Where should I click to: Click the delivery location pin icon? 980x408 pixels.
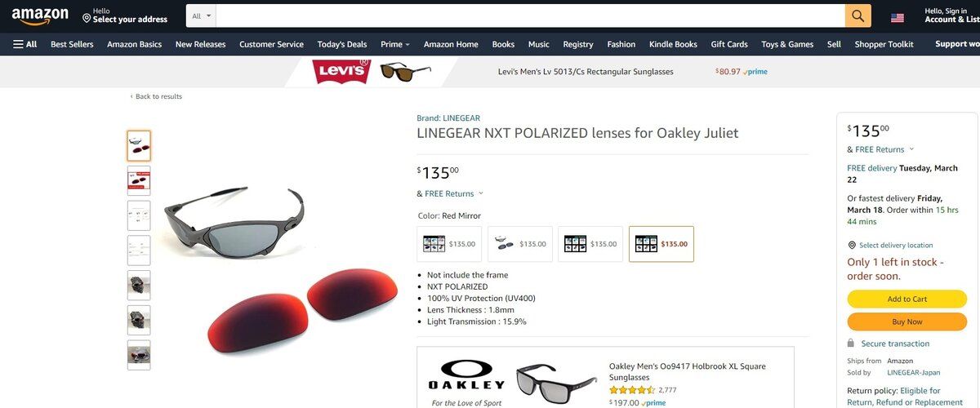coord(852,245)
